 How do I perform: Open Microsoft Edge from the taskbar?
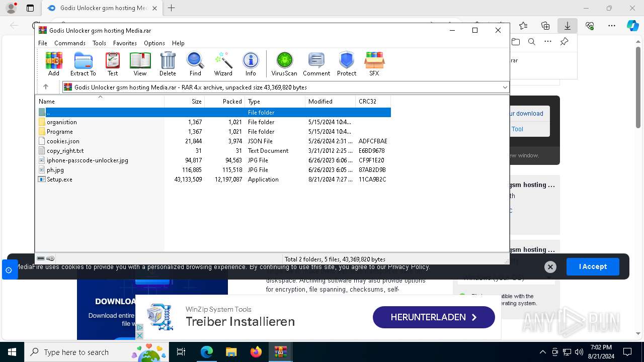(207, 352)
